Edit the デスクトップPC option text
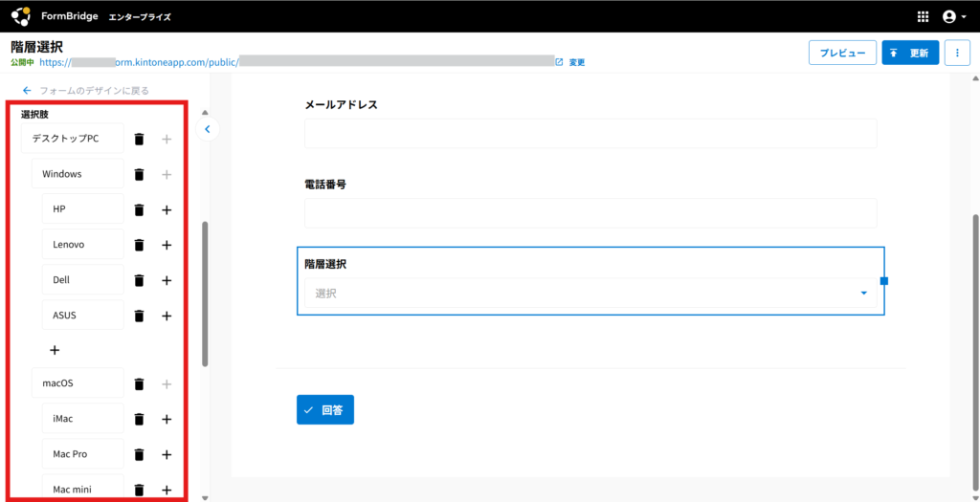Screen dimensions: 980x502 click(x=73, y=140)
